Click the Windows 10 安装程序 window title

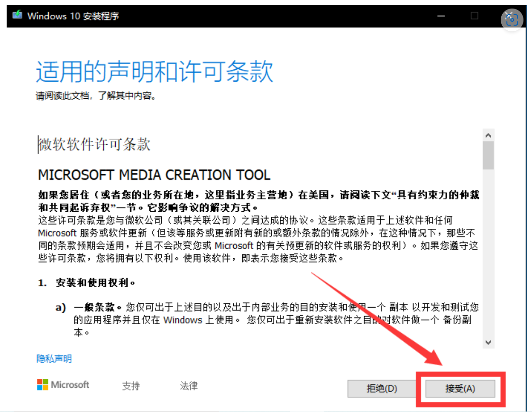pos(73,16)
